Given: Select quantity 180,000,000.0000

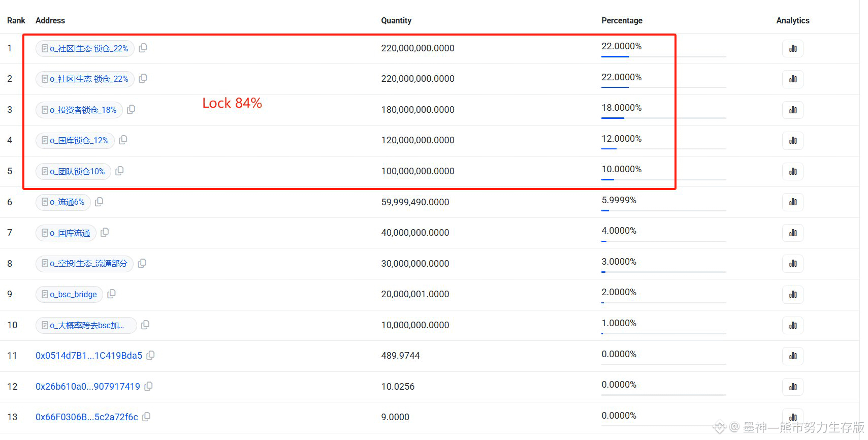Looking at the screenshot, I should coord(418,110).
